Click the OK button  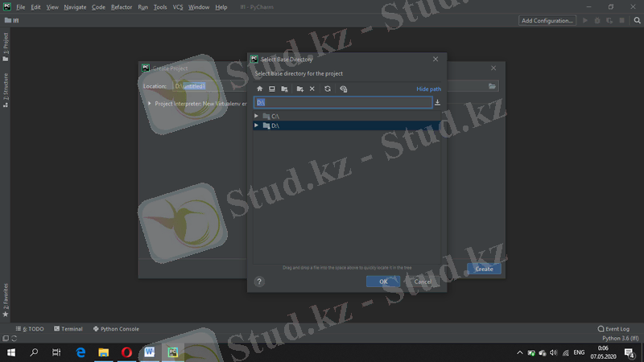(383, 282)
